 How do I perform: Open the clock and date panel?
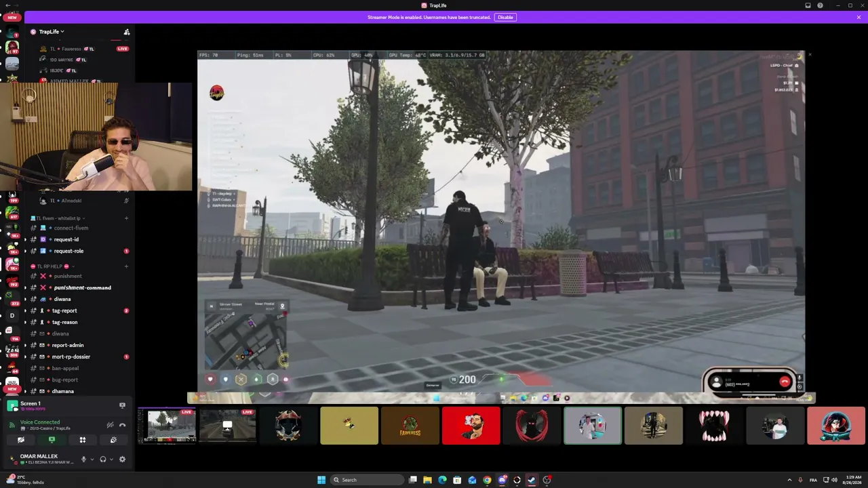[x=852, y=480]
